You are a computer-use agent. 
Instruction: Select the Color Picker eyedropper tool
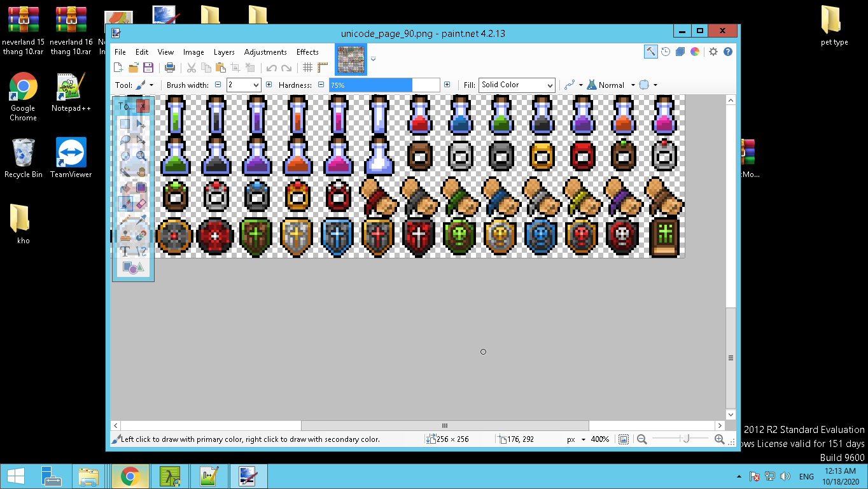tap(141, 219)
